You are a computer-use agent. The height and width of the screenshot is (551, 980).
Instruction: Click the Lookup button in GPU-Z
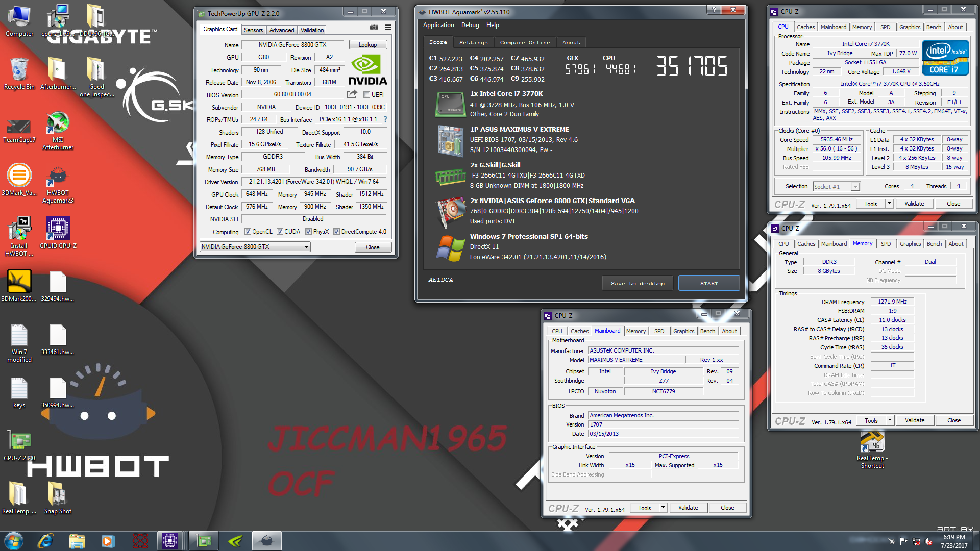367,45
